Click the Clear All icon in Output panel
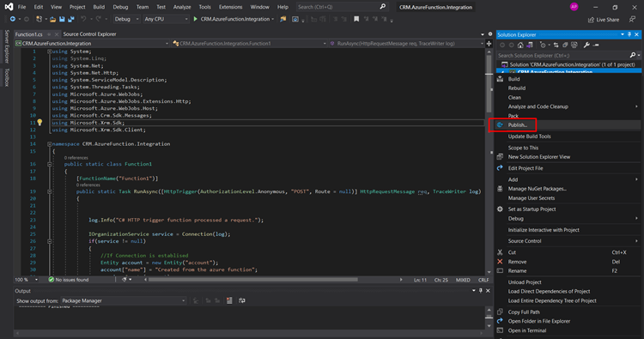Screen dimensions: 644x339 coord(229,300)
